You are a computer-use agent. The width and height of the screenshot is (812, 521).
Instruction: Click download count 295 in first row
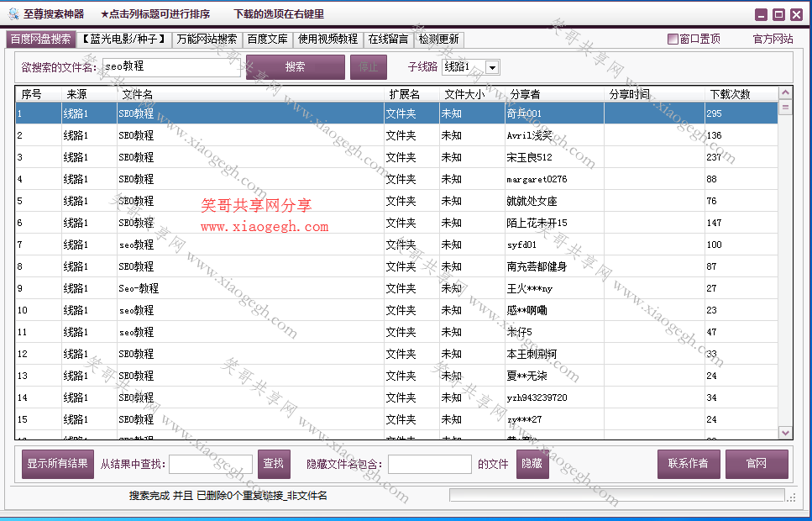pyautogui.click(x=714, y=113)
